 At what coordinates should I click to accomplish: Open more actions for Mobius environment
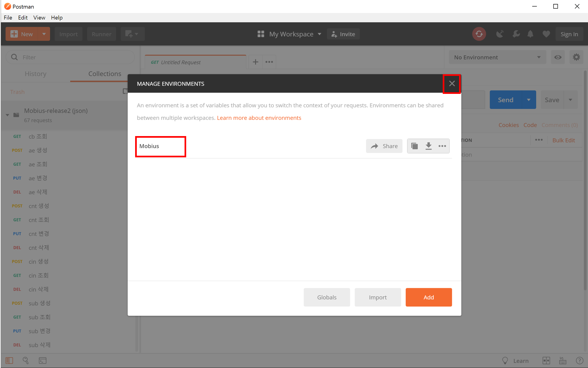click(442, 146)
